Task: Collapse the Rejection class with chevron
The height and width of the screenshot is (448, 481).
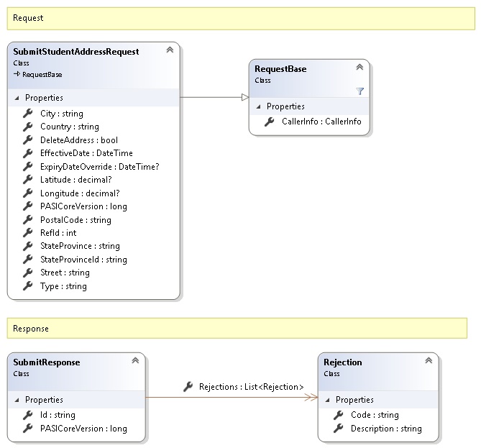Action: click(x=429, y=361)
